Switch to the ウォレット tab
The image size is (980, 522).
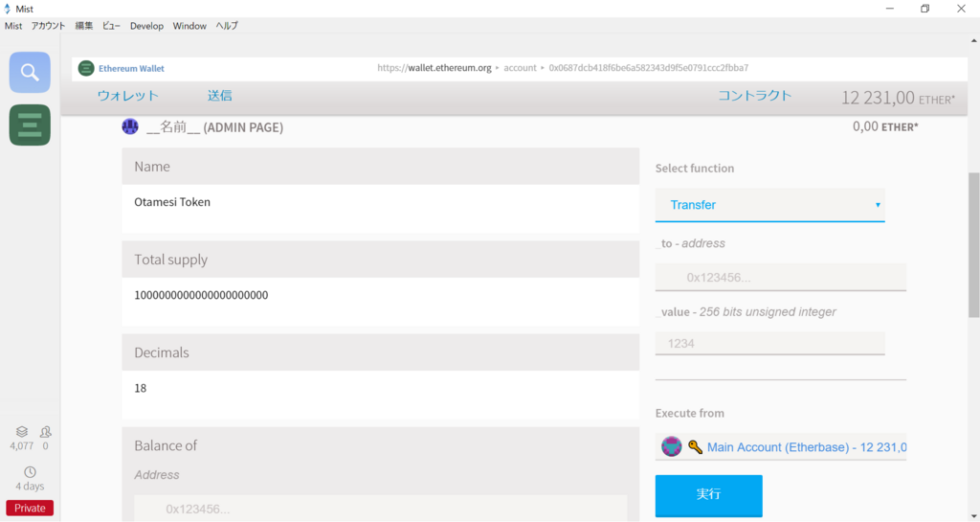click(128, 96)
